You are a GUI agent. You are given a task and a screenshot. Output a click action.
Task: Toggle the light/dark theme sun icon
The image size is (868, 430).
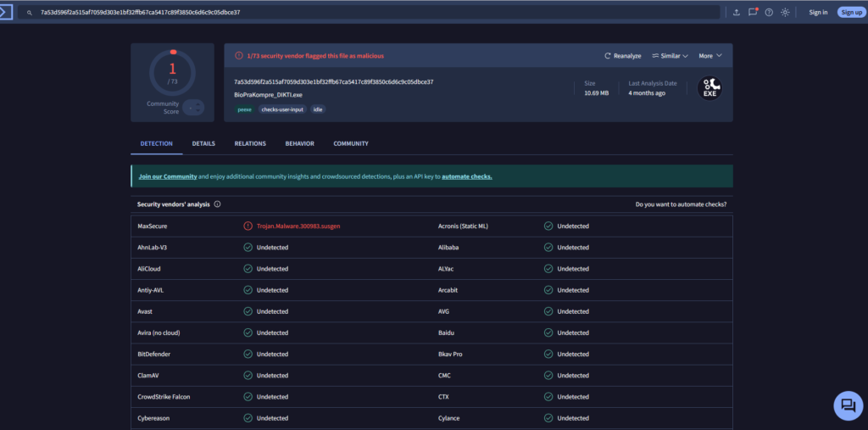coord(785,12)
